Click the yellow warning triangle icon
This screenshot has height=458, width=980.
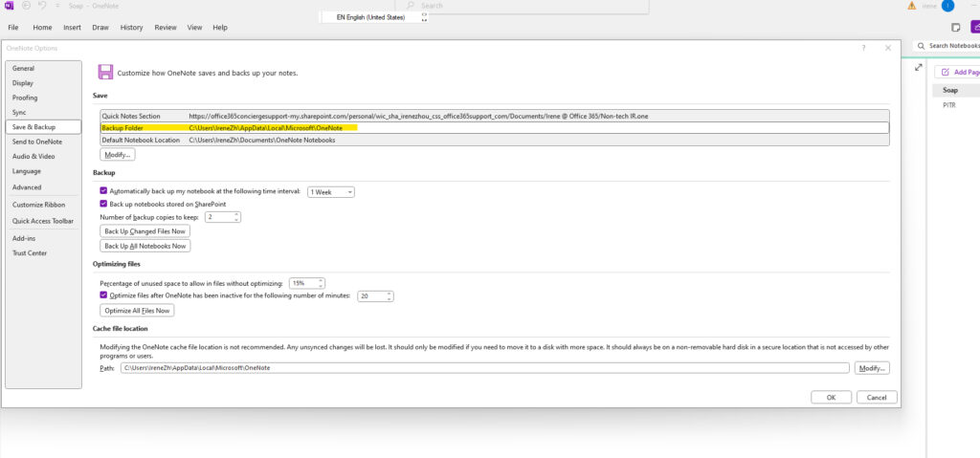(912, 6)
